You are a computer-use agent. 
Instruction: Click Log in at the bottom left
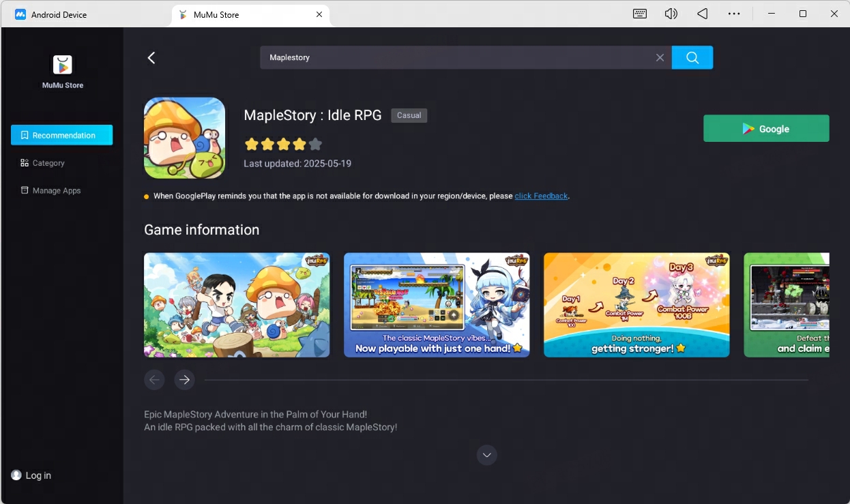(31, 475)
